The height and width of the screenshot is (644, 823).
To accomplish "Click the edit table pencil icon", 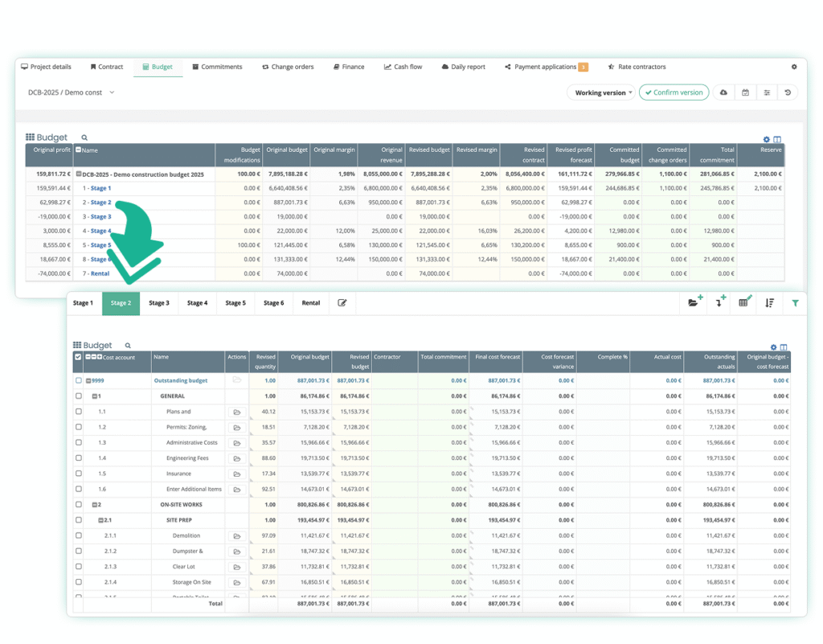I will 745,301.
